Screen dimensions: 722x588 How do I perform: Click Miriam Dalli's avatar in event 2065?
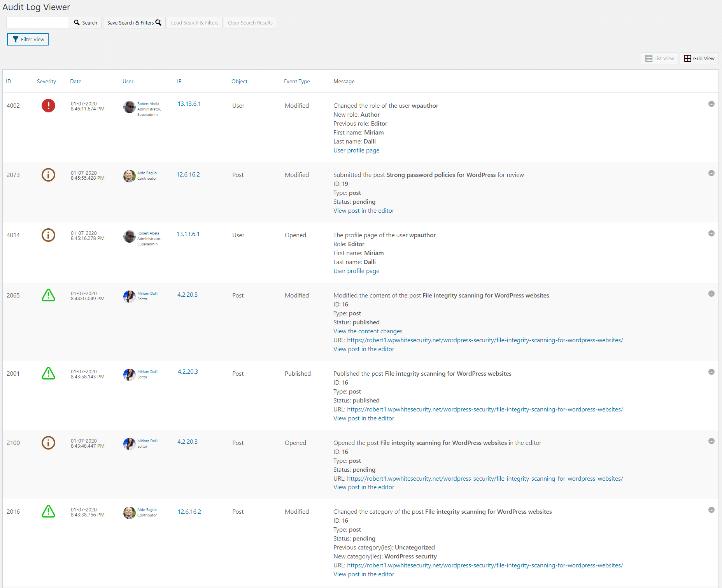129,296
